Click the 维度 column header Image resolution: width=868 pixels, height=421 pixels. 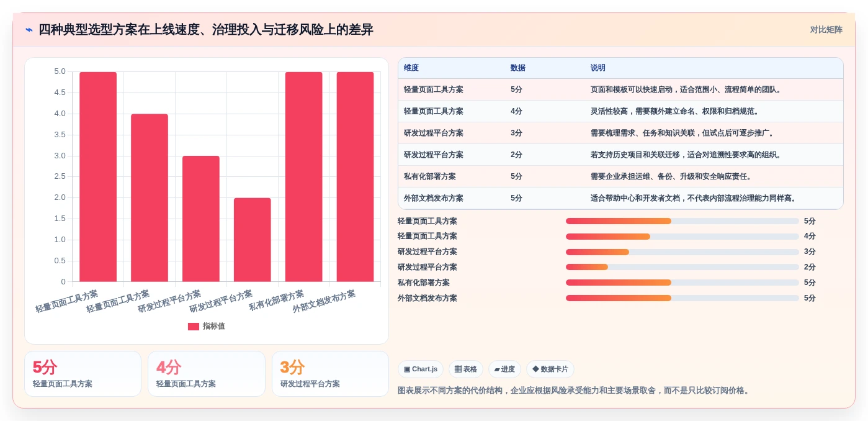click(x=411, y=68)
